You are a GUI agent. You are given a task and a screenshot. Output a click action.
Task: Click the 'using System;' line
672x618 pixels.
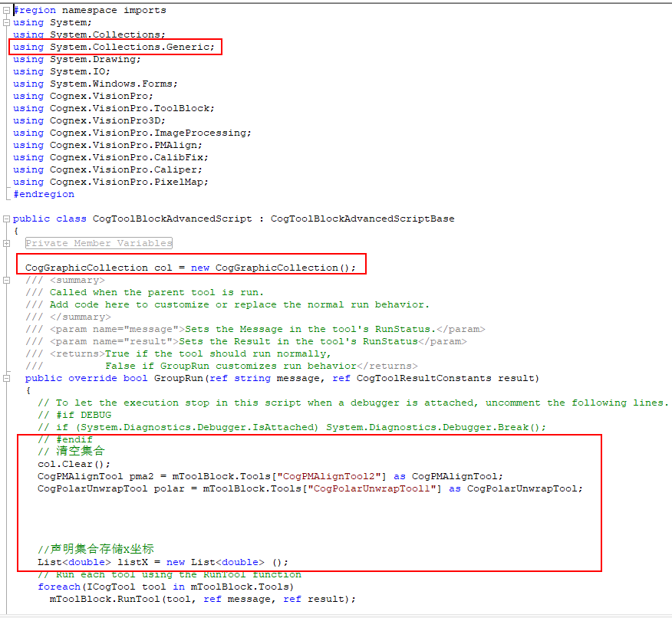[x=52, y=23]
